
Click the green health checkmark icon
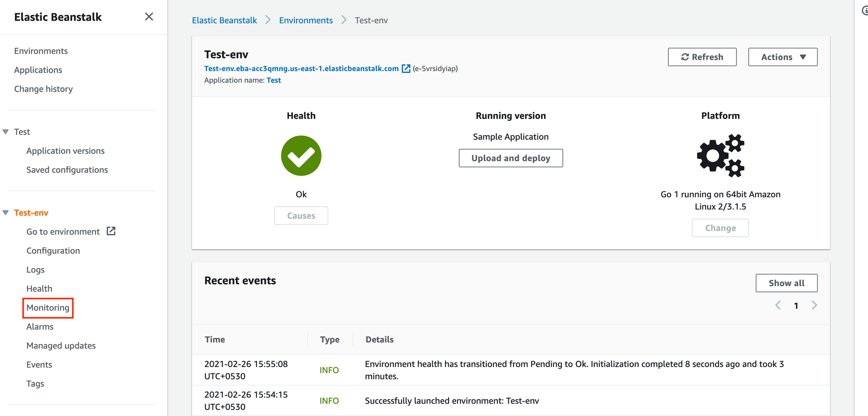pyautogui.click(x=301, y=156)
